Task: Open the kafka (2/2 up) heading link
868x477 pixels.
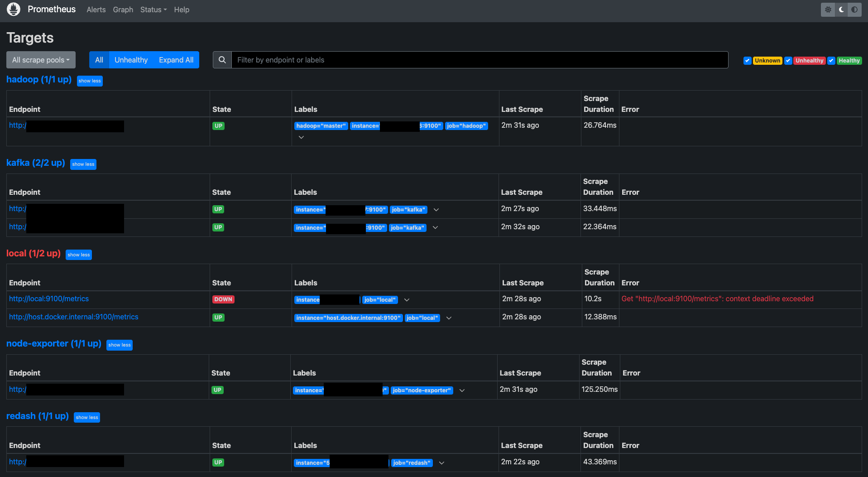Action: tap(36, 163)
